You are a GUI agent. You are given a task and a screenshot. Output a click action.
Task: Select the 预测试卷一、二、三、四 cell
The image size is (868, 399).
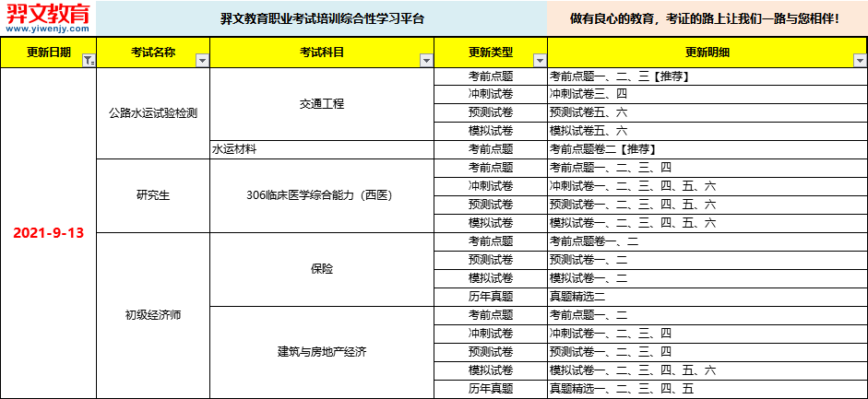tap(707, 351)
